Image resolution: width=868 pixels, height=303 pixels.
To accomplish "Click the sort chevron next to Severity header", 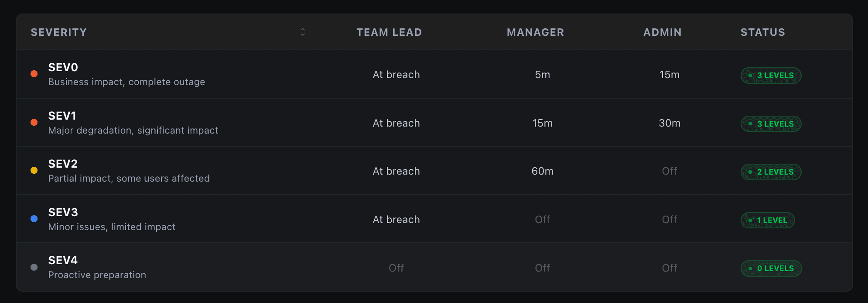I will click(x=302, y=32).
